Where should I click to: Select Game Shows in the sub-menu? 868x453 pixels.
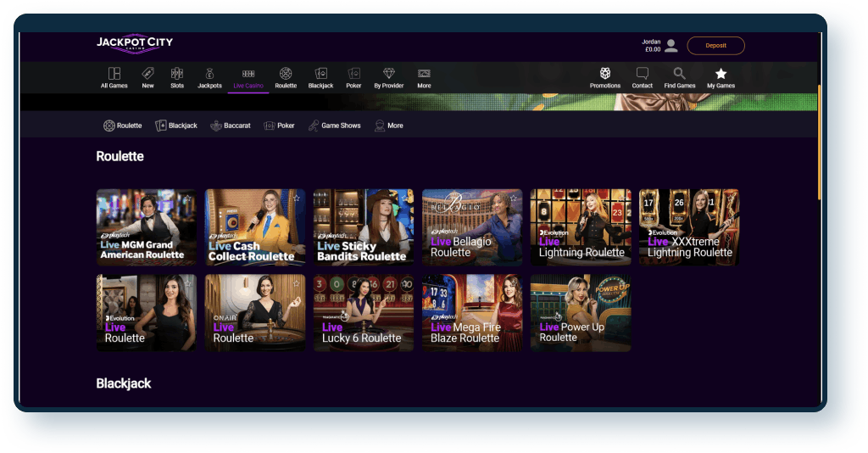[334, 126]
